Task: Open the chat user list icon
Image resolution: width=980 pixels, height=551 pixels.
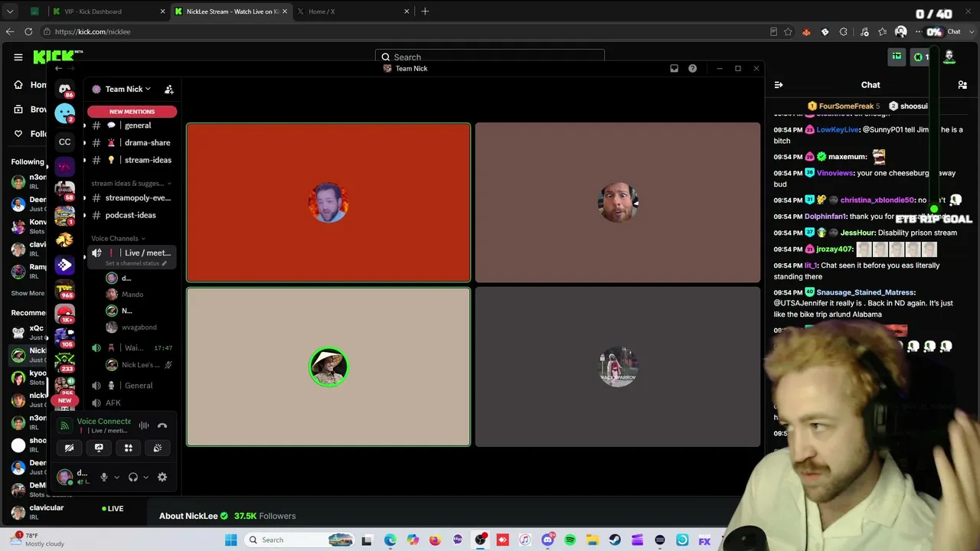Action: (962, 85)
